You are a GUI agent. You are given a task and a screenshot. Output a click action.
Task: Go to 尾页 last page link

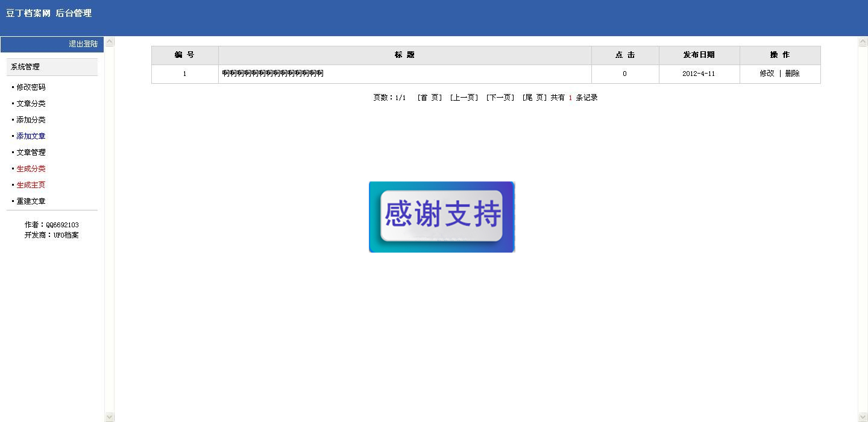coord(535,98)
